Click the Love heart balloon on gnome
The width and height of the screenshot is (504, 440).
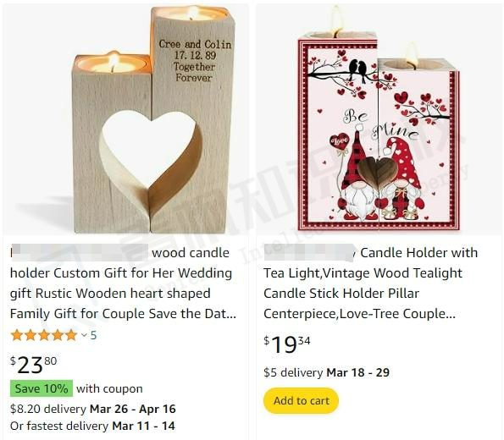tap(340, 141)
